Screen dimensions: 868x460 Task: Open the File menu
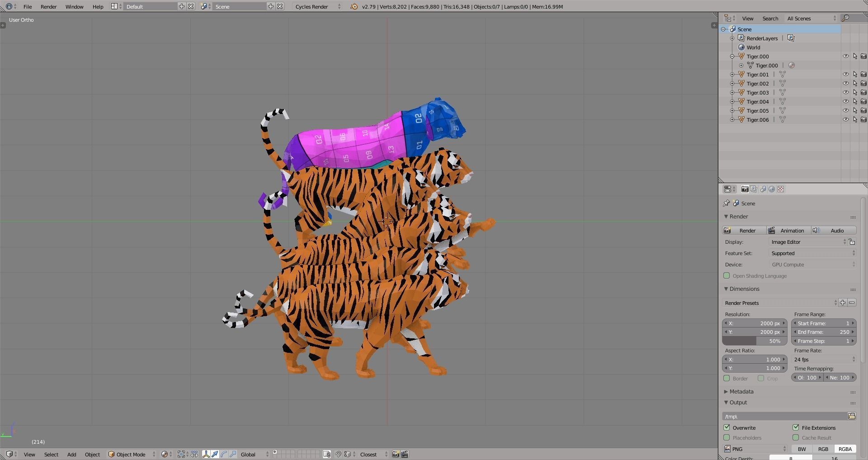pyautogui.click(x=28, y=6)
